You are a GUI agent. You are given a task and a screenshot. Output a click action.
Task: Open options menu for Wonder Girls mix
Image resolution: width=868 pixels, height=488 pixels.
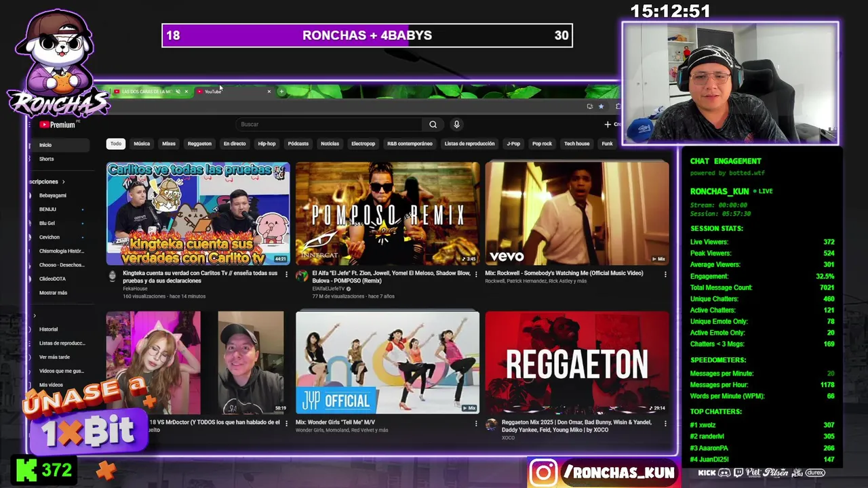(475, 424)
